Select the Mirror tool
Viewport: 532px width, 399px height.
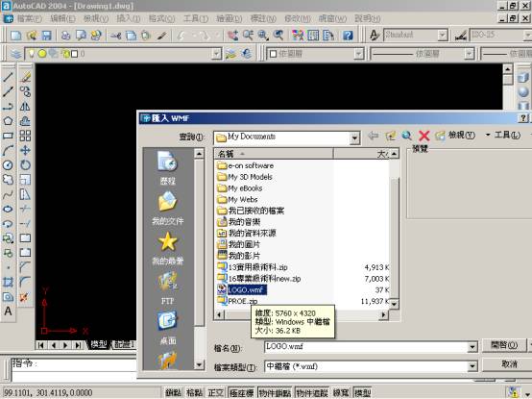(x=25, y=107)
